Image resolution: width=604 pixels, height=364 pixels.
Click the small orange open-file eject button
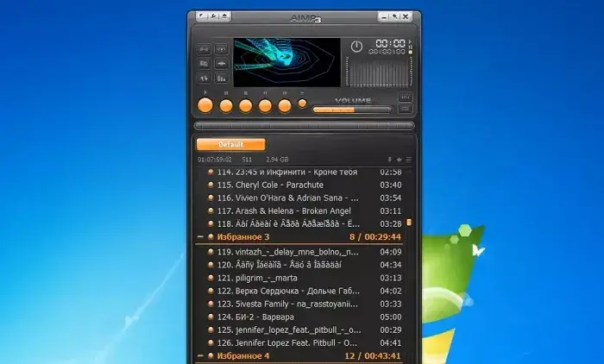302,104
